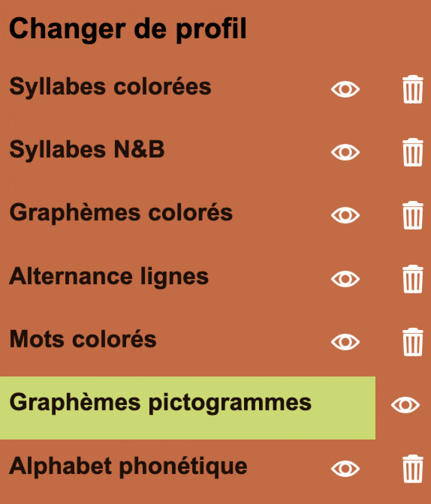
Task: Show preview of Alternance lignes
Action: (345, 279)
